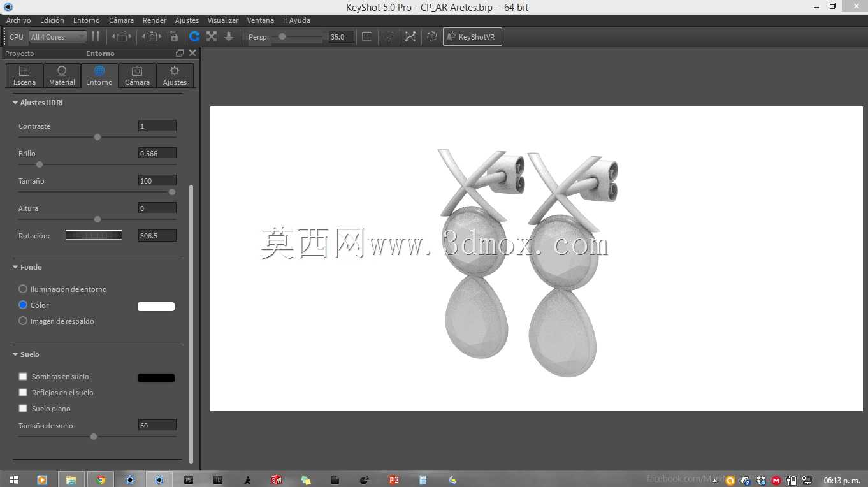Viewport: 868px width, 487px height.
Task: Open the Visualizar menu
Action: pyautogui.click(x=223, y=20)
